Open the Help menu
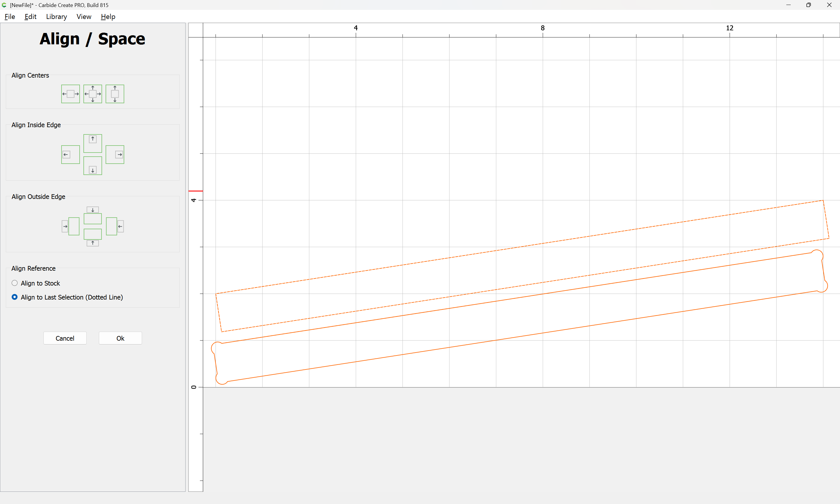The height and width of the screenshot is (504, 840). point(108,17)
